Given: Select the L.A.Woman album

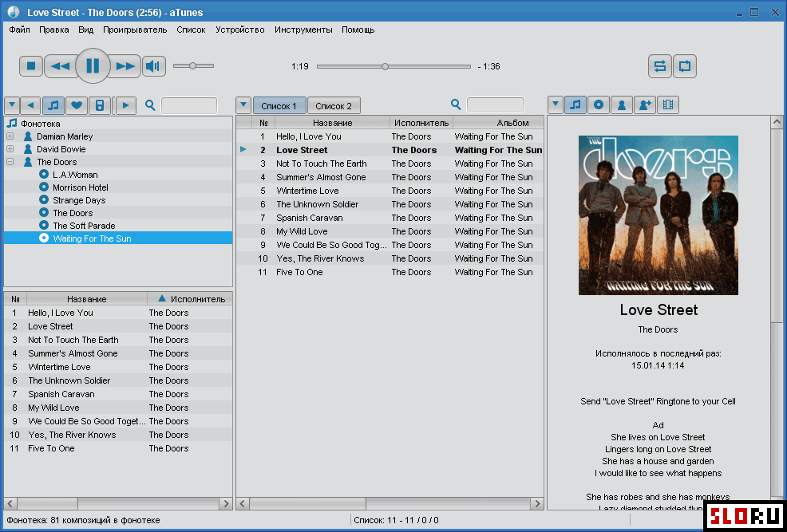Looking at the screenshot, I should pyautogui.click(x=75, y=175).
